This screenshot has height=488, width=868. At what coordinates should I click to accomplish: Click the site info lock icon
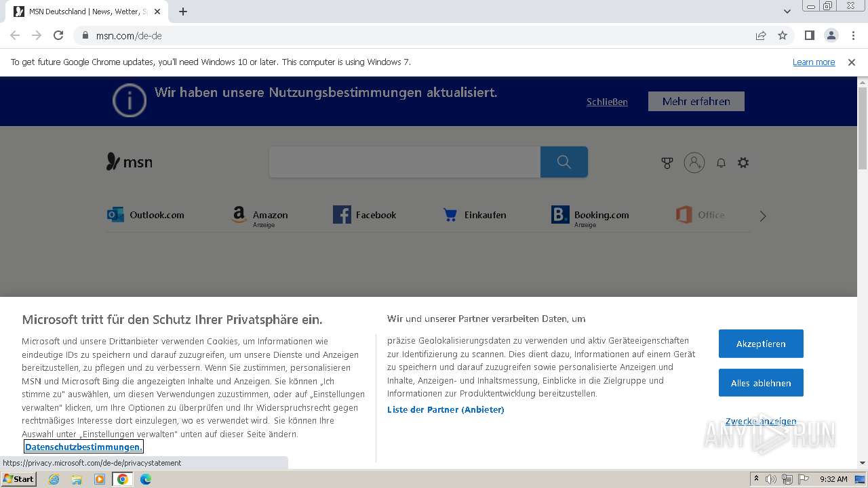[x=85, y=35]
